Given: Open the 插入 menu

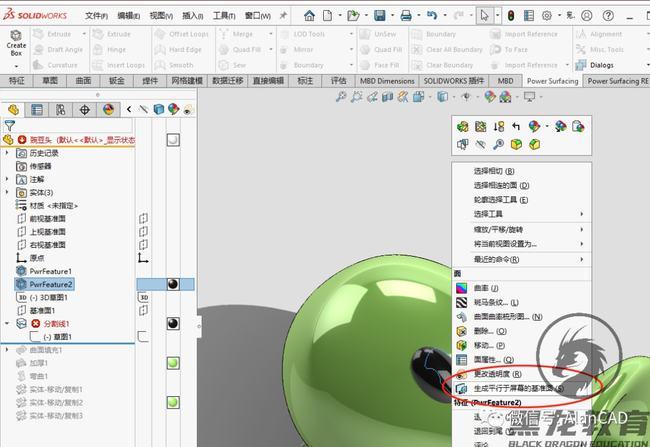Looking at the screenshot, I should pyautogui.click(x=193, y=16).
